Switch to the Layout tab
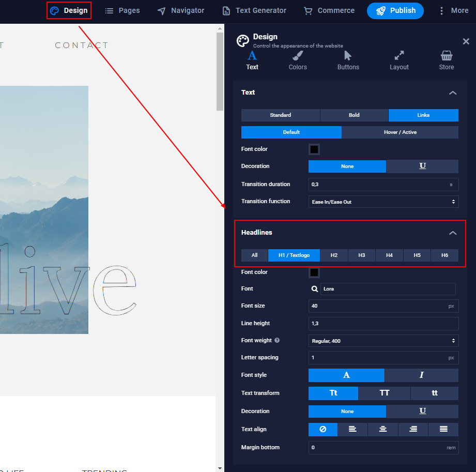 click(x=399, y=60)
